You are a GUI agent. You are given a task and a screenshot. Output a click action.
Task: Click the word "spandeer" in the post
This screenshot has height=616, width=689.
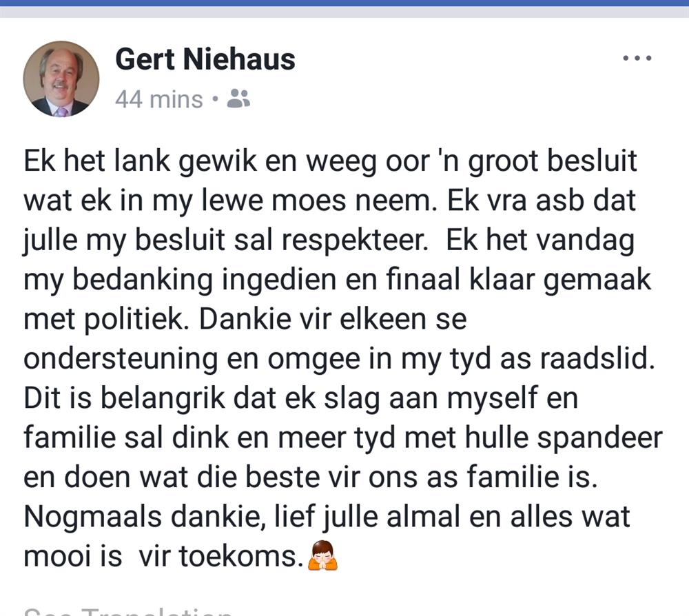(x=599, y=438)
